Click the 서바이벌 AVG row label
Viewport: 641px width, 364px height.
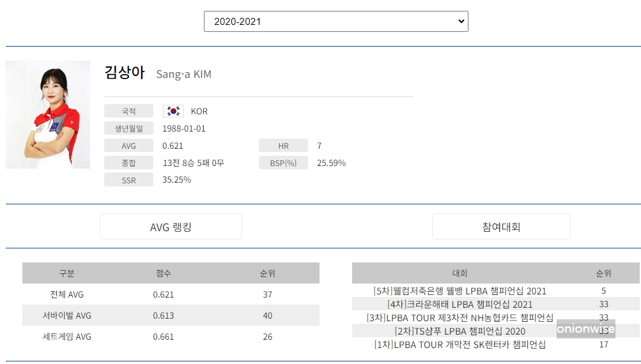[67, 316]
